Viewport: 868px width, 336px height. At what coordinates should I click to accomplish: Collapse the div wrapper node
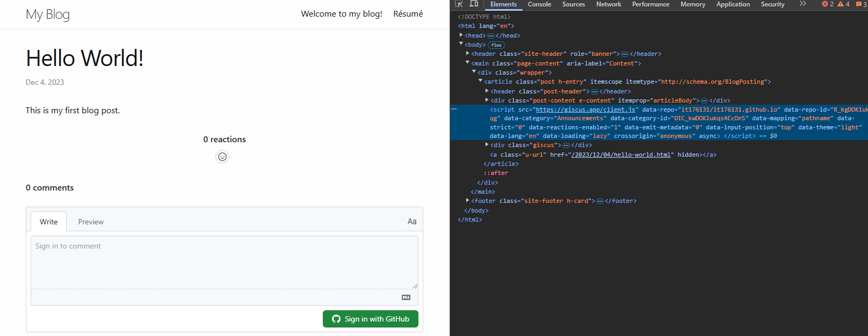(474, 72)
